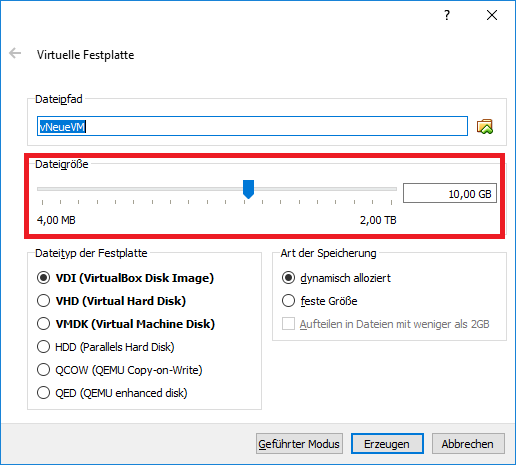The width and height of the screenshot is (516, 465).
Task: Click the Dateipfad text field
Action: tap(252, 126)
